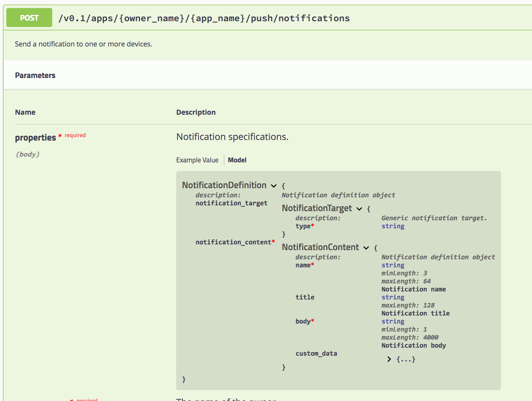This screenshot has width=532, height=401.
Task: Click the green POST method badge
Action: point(29,18)
